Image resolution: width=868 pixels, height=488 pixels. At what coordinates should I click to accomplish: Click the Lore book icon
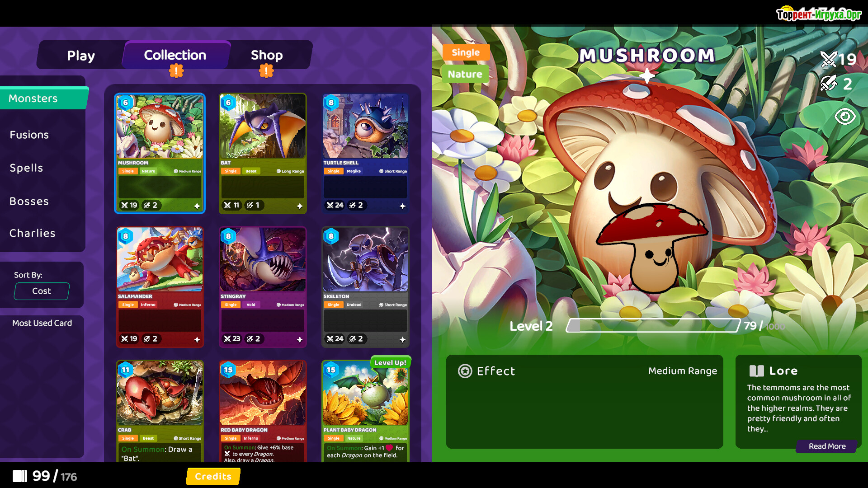point(756,371)
